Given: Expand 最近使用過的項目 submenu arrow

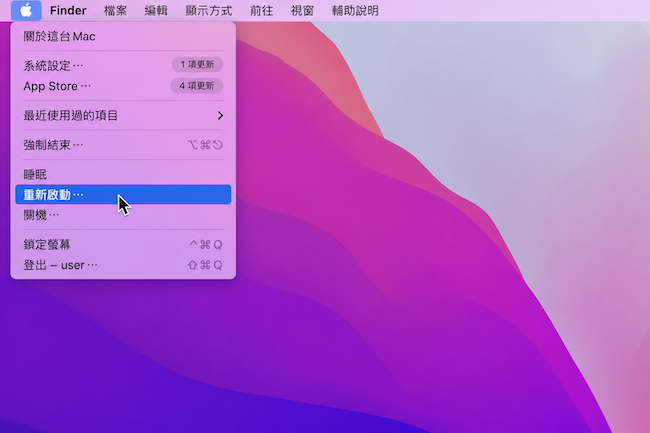Looking at the screenshot, I should tap(220, 116).
